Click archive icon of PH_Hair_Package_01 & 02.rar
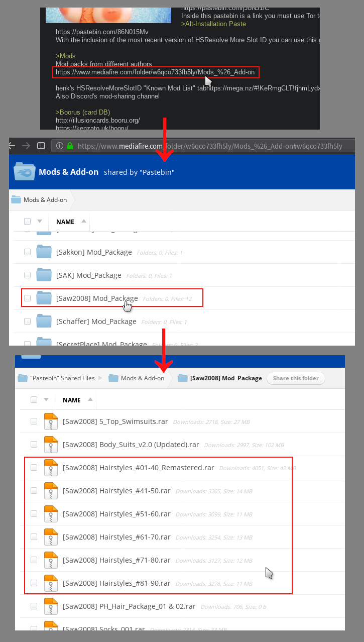The width and height of the screenshot is (364, 642). (51, 606)
